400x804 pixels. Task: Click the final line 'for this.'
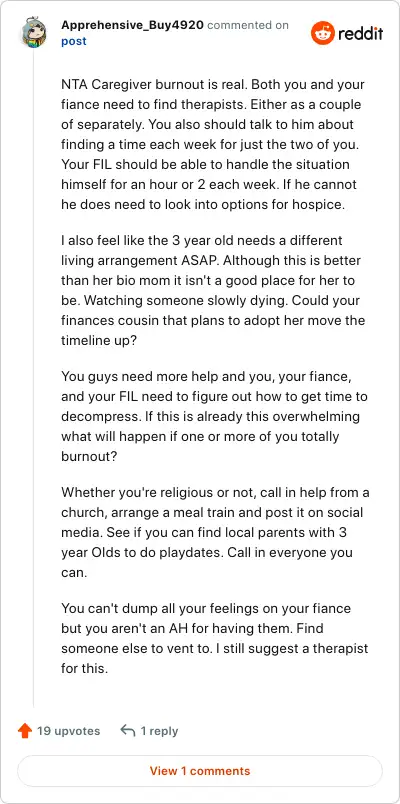[85, 669]
